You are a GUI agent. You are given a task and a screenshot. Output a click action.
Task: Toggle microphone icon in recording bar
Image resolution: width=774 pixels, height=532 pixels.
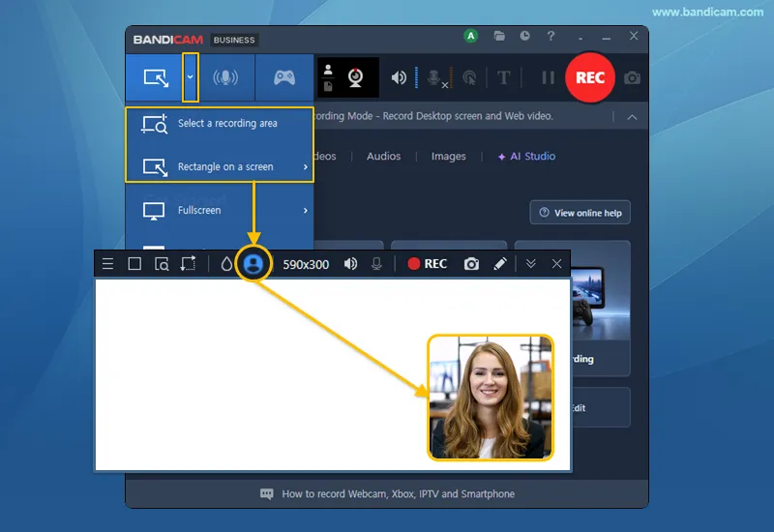tap(376, 264)
